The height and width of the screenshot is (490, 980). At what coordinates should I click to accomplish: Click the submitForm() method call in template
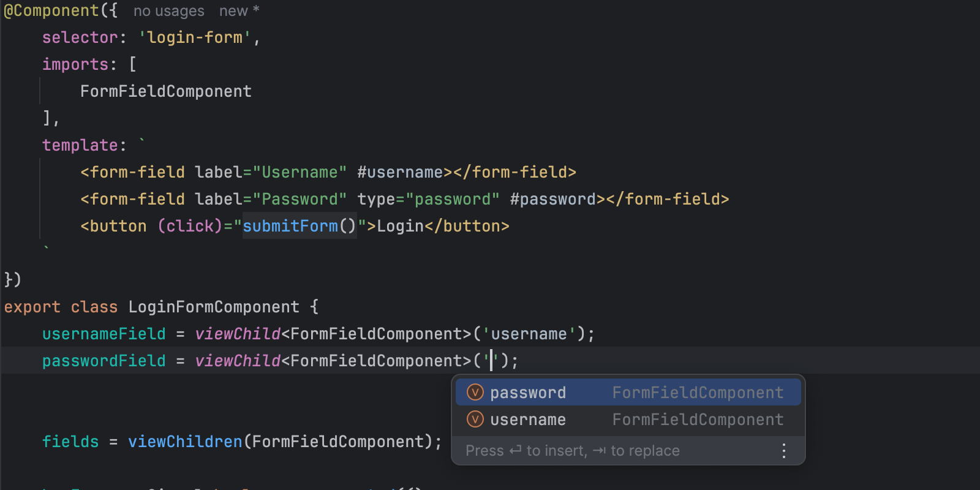299,226
